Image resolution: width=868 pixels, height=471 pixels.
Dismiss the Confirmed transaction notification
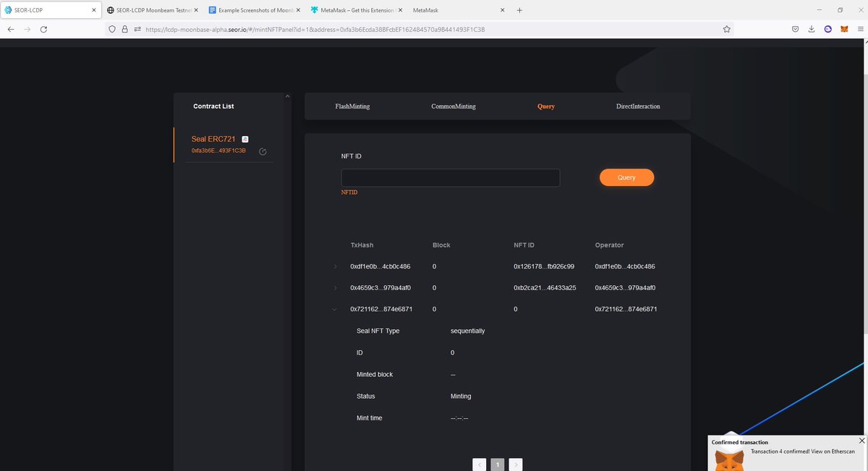coord(861,440)
